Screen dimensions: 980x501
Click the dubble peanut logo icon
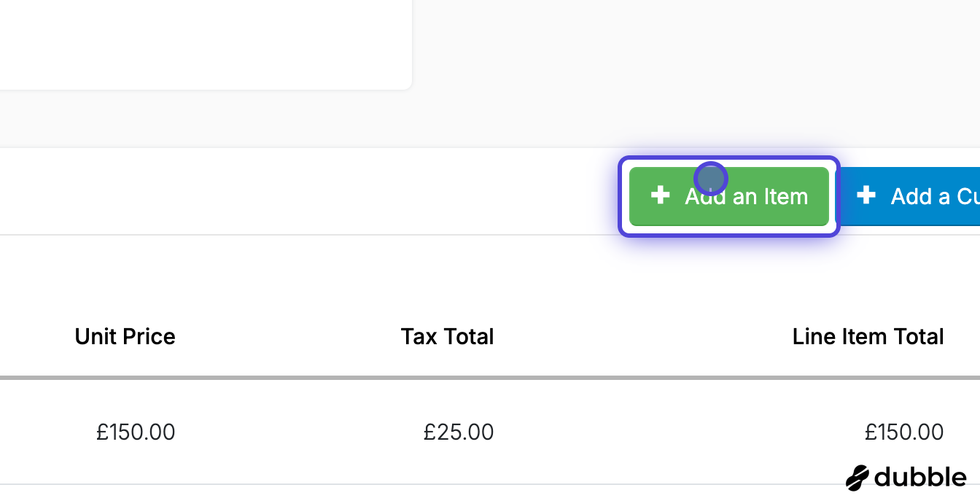coord(857,478)
